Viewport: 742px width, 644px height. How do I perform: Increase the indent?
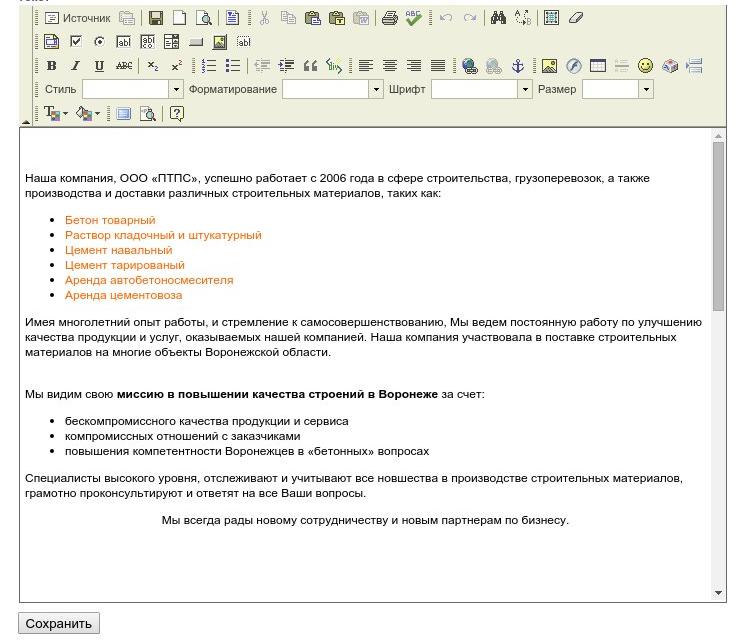pyautogui.click(x=286, y=66)
